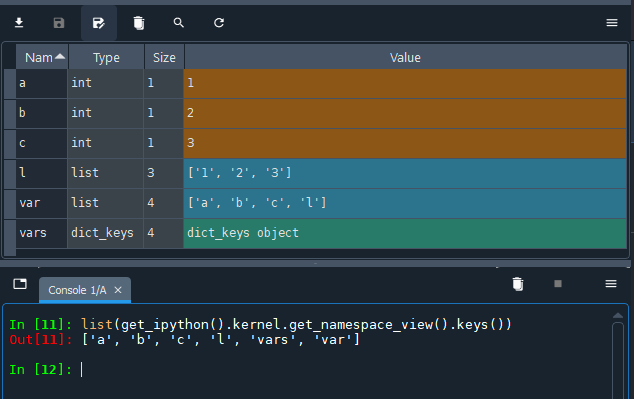This screenshot has height=399, width=634.
Task: Select variable name 'a' cell
Action: coord(42,83)
